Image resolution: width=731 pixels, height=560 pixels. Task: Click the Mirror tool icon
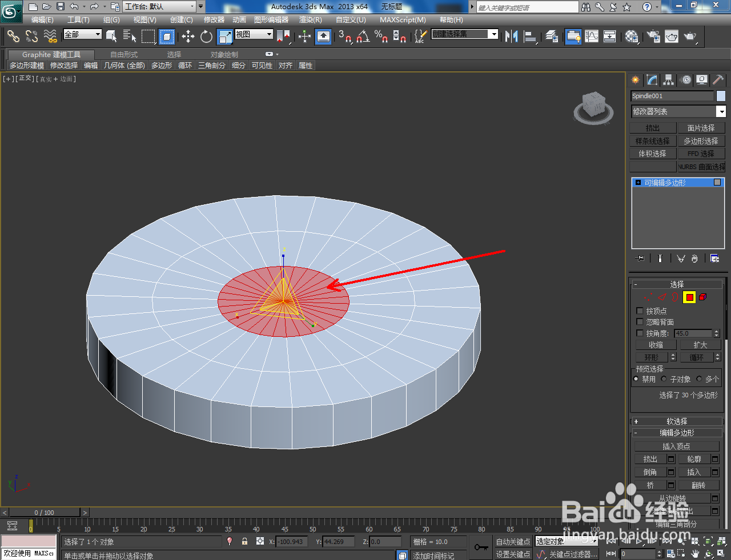[511, 37]
